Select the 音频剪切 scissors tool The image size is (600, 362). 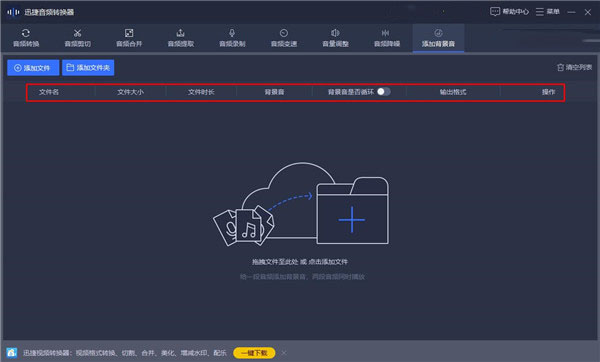click(78, 38)
